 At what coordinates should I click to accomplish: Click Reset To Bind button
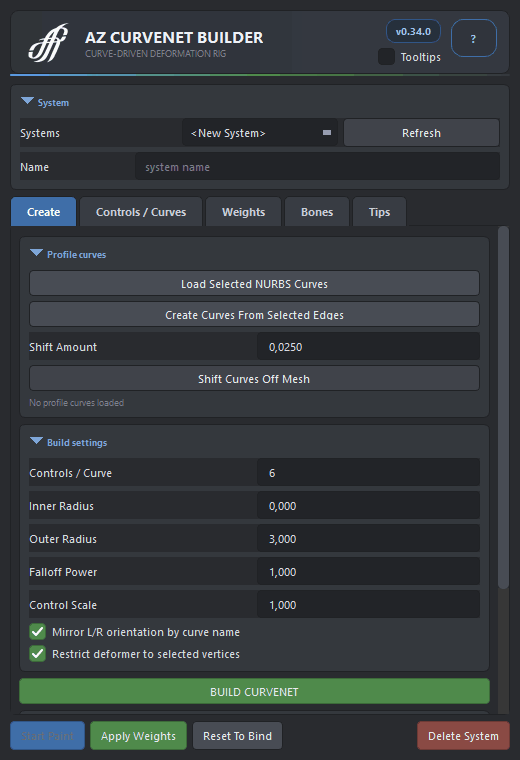237,736
